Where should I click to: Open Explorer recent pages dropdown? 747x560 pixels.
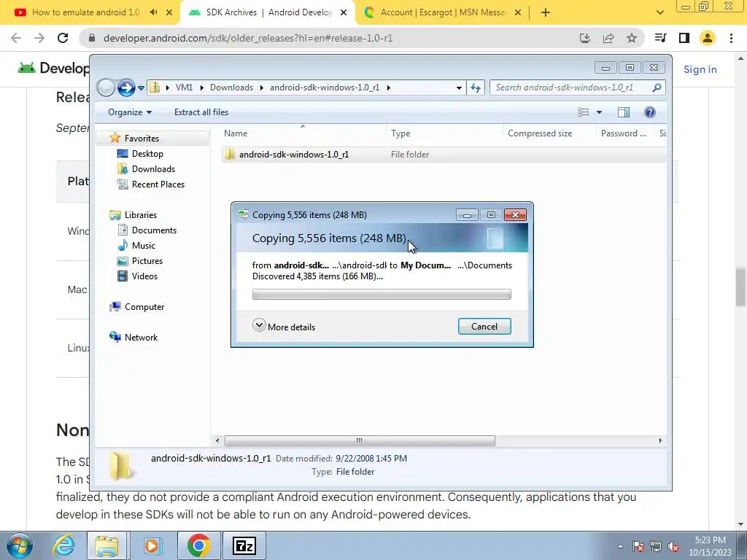[x=141, y=88]
